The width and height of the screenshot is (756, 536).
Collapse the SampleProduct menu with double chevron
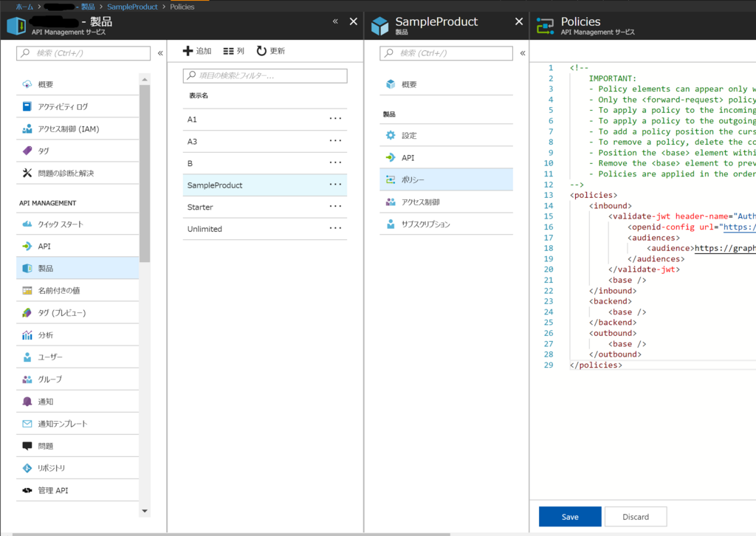tap(523, 53)
